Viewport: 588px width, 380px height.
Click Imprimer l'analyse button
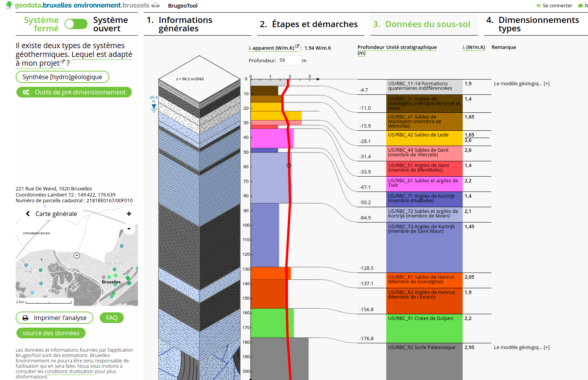tap(54, 318)
